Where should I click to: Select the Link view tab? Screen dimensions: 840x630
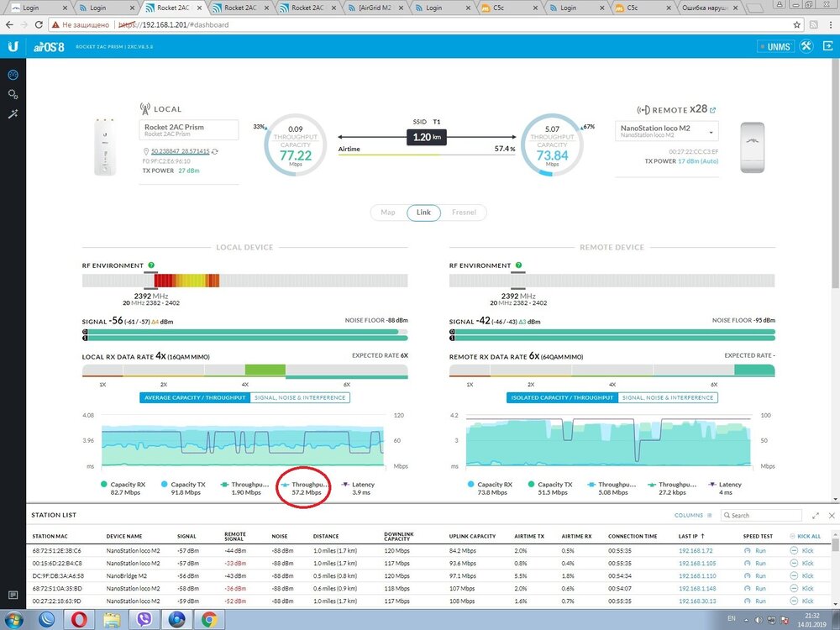(423, 213)
